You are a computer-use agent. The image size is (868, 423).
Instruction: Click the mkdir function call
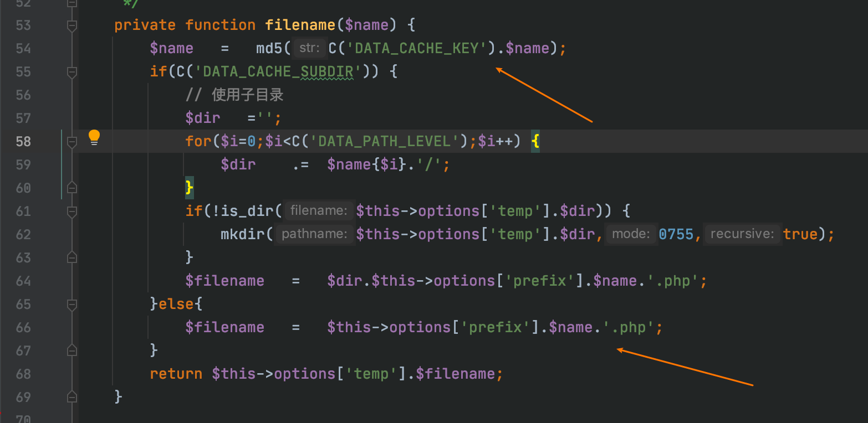[x=243, y=235]
